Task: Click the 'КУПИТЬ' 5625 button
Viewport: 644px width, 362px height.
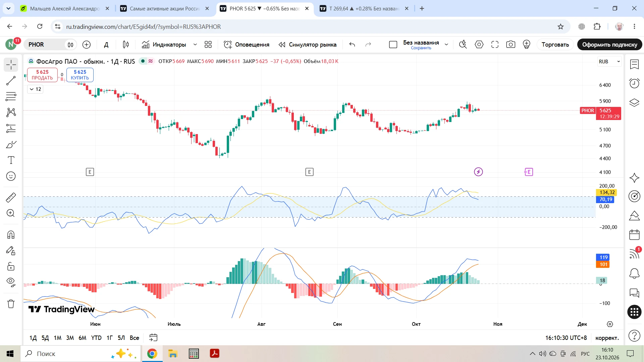Action: tap(80, 75)
